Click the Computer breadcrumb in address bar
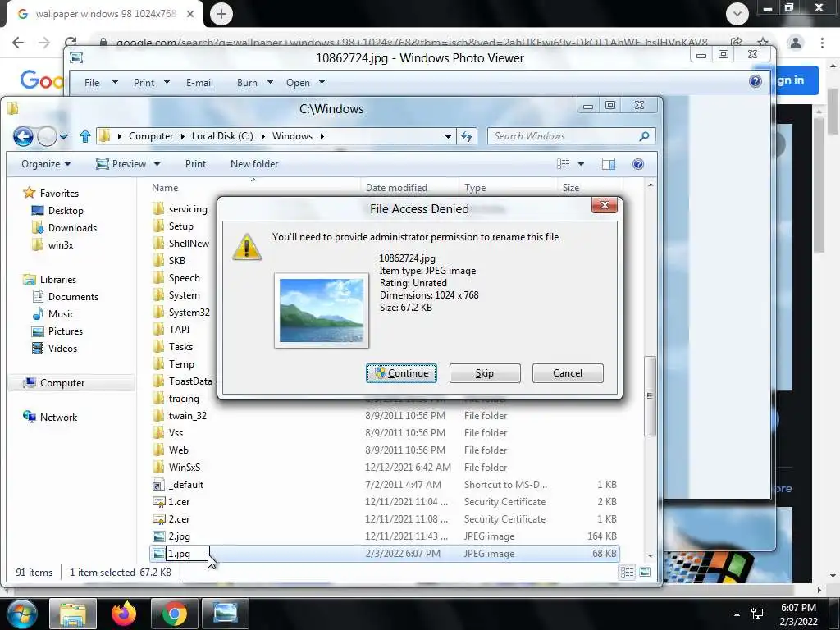Screen dimensions: 840x630 tap(151, 136)
